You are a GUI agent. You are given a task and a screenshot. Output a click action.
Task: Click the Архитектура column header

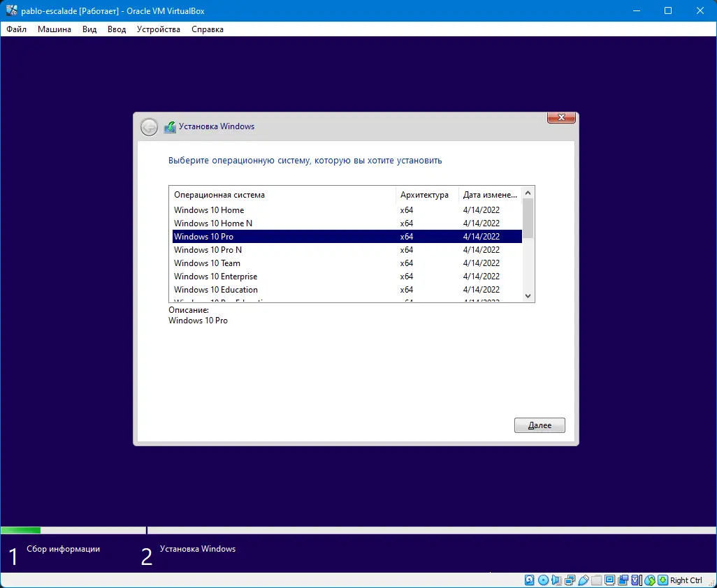tap(427, 195)
